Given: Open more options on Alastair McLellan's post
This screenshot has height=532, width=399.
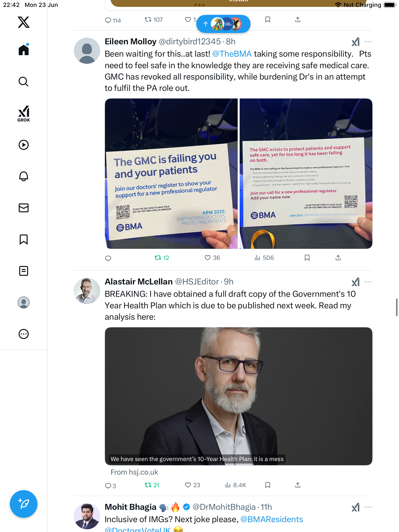Looking at the screenshot, I should [368, 282].
